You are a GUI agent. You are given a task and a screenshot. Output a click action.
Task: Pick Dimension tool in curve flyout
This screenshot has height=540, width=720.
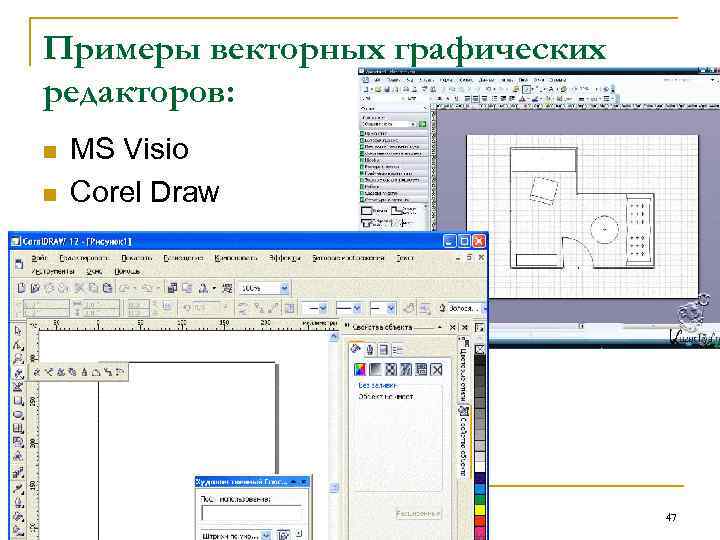(120, 372)
